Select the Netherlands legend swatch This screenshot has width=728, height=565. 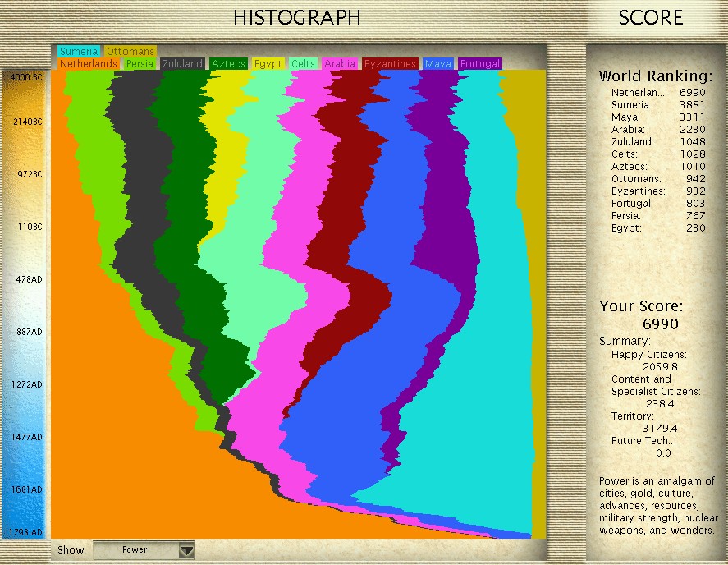[x=89, y=64]
